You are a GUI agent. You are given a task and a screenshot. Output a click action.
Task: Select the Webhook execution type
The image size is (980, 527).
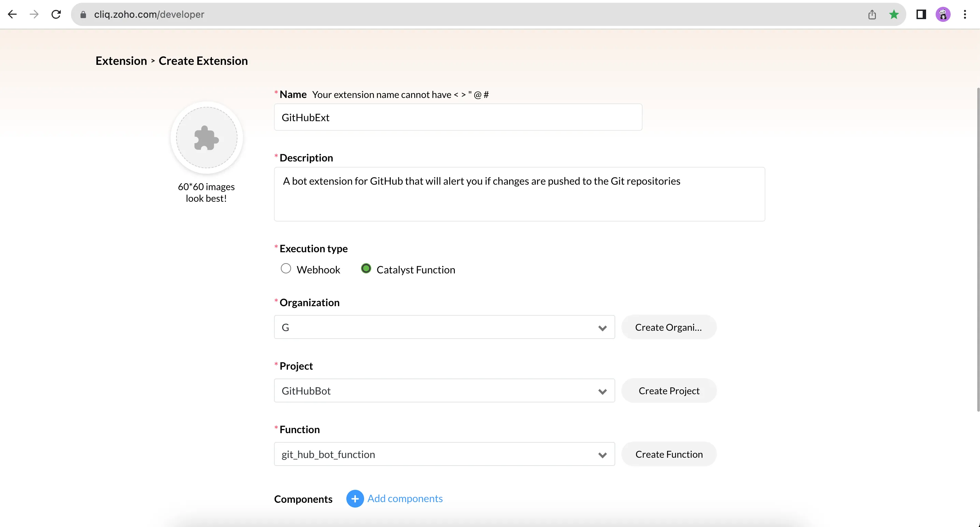[286, 269]
